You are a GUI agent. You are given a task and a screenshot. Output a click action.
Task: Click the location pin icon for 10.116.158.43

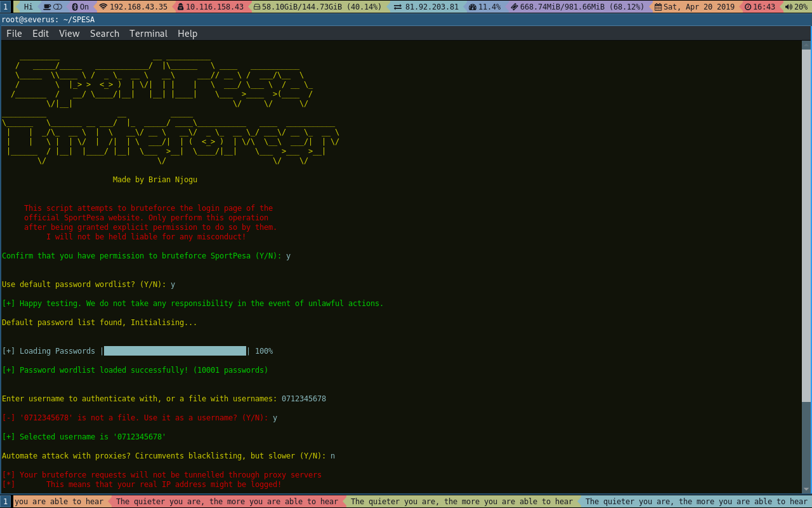[x=181, y=6]
